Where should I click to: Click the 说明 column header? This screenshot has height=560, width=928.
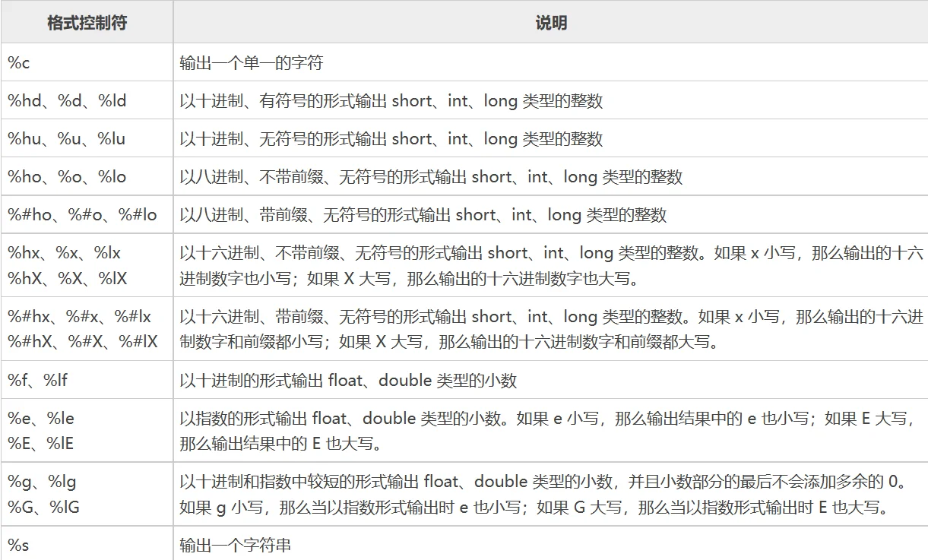pos(550,23)
